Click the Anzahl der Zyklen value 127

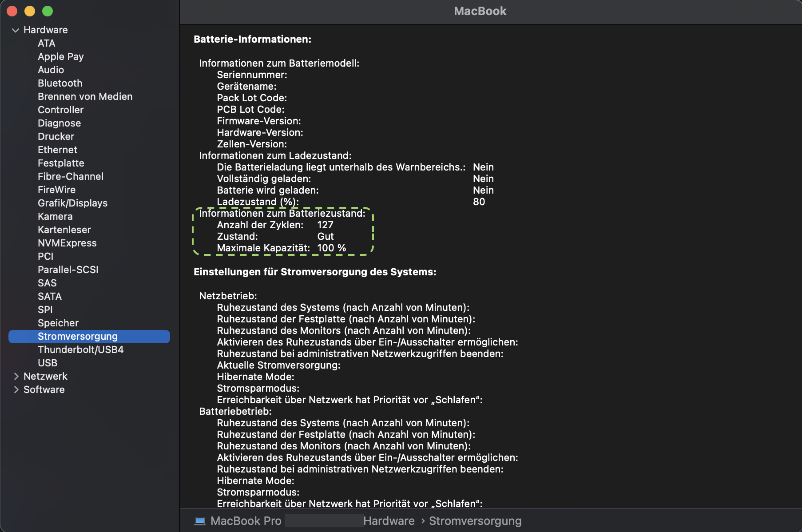pos(325,225)
